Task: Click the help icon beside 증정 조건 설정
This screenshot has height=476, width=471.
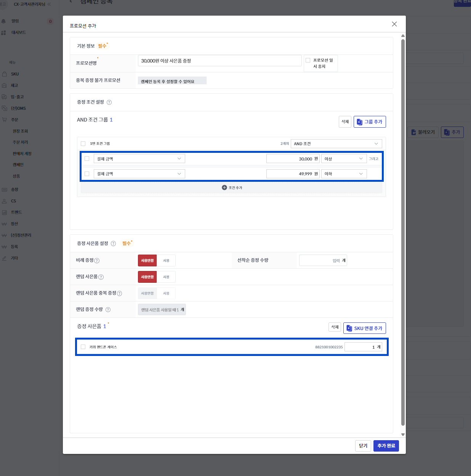Action: pos(109,103)
